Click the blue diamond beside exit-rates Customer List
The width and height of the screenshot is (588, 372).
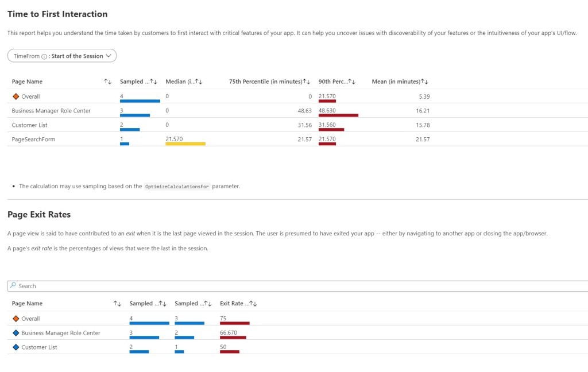point(16,347)
